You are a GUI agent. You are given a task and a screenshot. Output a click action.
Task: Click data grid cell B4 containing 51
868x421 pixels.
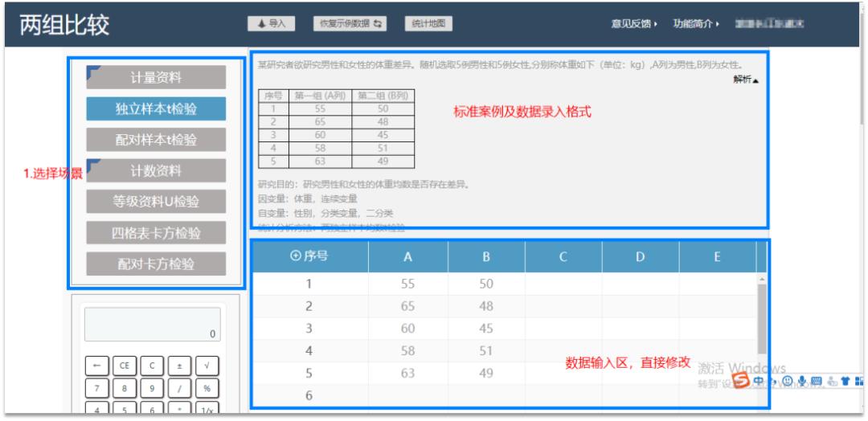(486, 351)
